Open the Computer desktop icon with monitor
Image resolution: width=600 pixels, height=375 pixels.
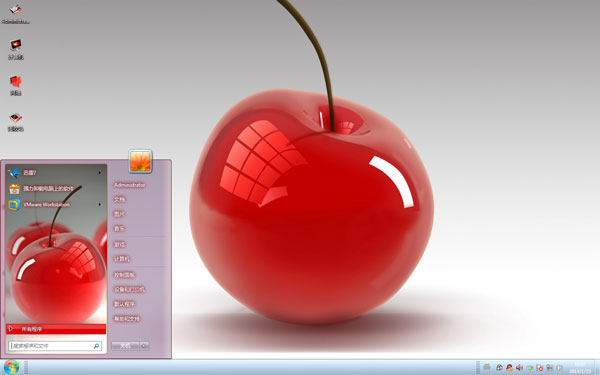tap(16, 49)
